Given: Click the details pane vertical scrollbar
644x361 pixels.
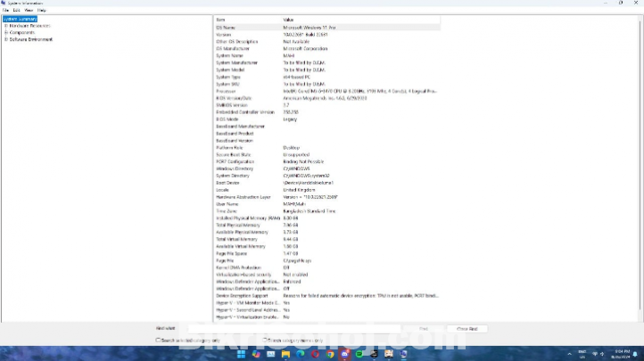Looking at the screenshot, I should (640, 164).
